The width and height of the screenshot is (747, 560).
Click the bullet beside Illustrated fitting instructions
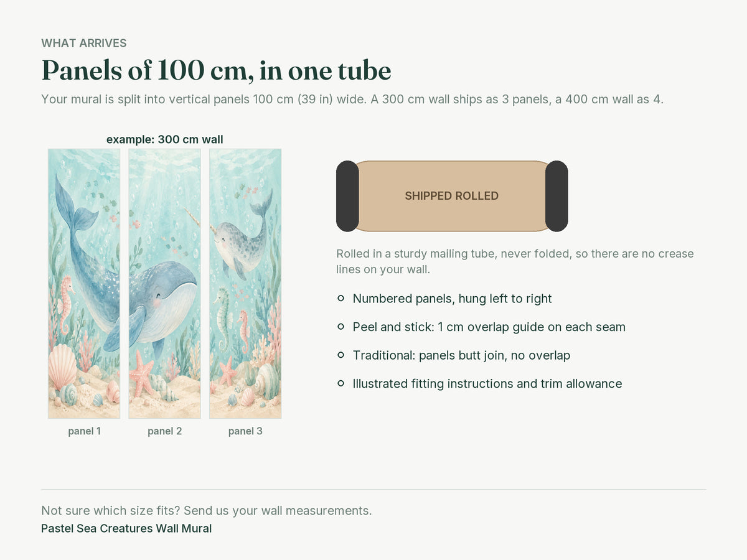(341, 384)
